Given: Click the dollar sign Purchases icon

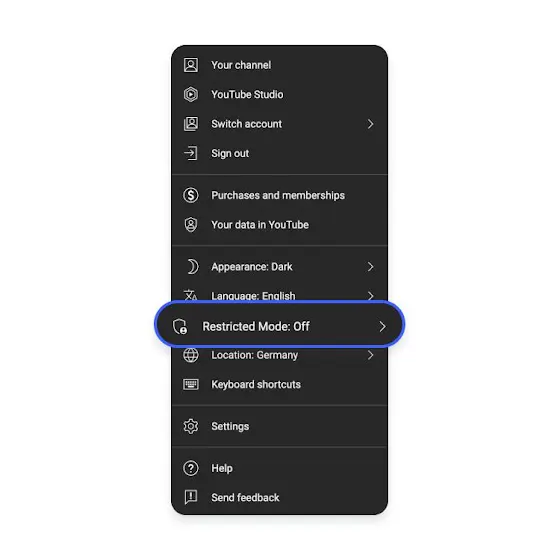Looking at the screenshot, I should click(191, 195).
